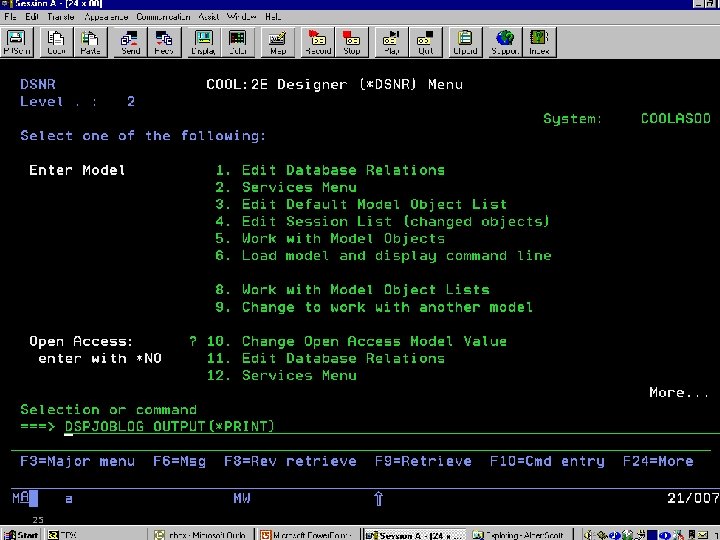Click the Session A taskbar button
The width and height of the screenshot is (720, 540).
pos(413,534)
